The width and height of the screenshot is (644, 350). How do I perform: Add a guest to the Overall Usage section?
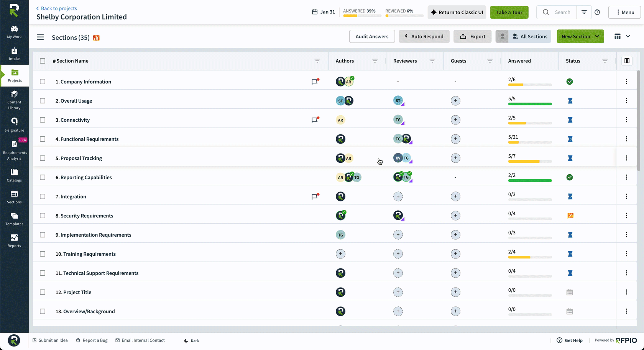[455, 101]
